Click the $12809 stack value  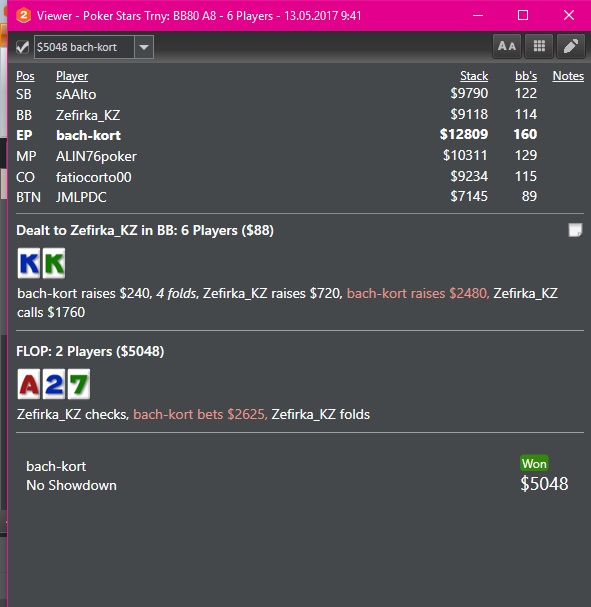(464, 134)
